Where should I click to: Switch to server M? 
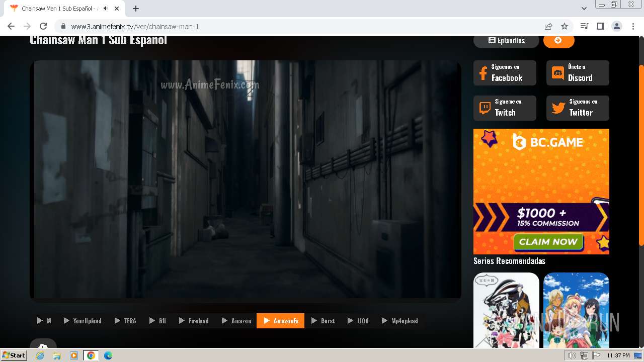point(44,321)
